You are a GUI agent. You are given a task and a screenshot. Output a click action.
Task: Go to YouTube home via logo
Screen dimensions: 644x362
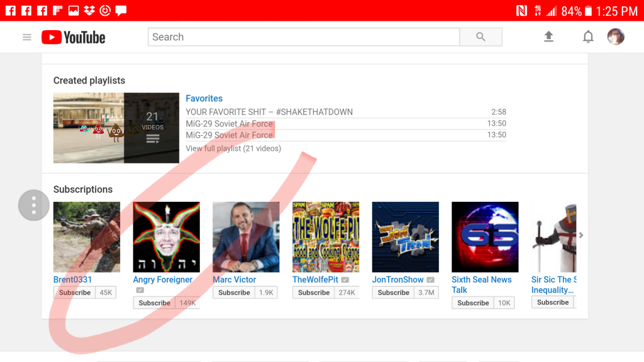coord(73,37)
